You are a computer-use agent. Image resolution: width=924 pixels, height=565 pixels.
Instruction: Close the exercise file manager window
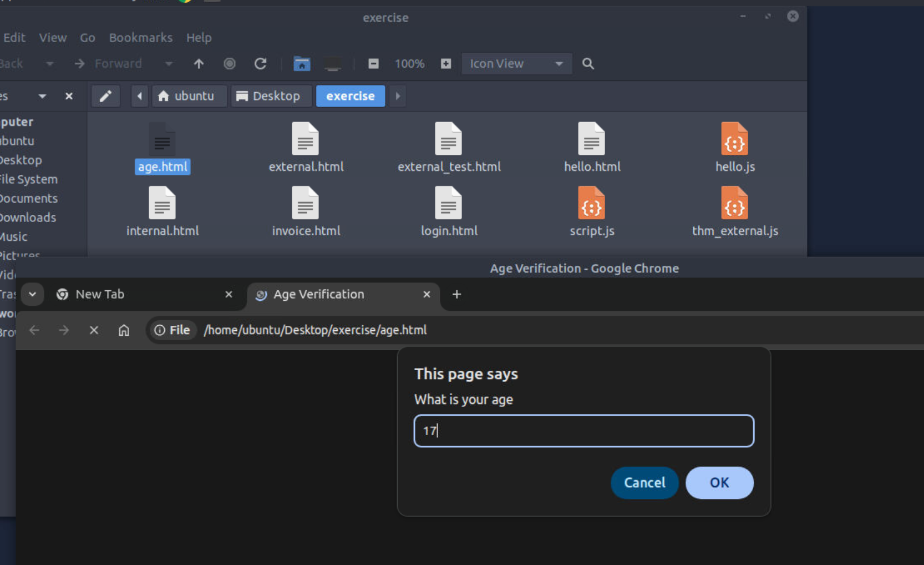coord(793,16)
